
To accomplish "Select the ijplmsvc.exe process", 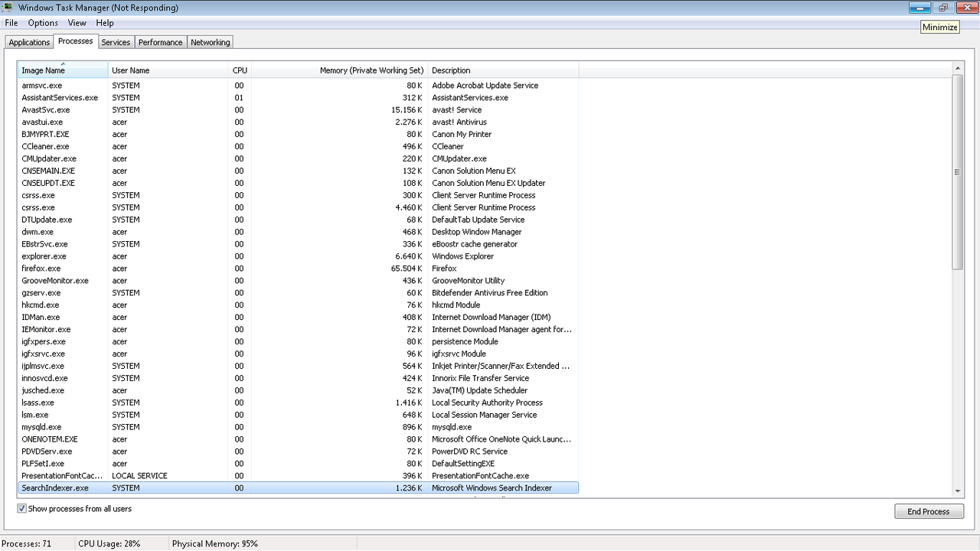I will pyautogui.click(x=299, y=366).
